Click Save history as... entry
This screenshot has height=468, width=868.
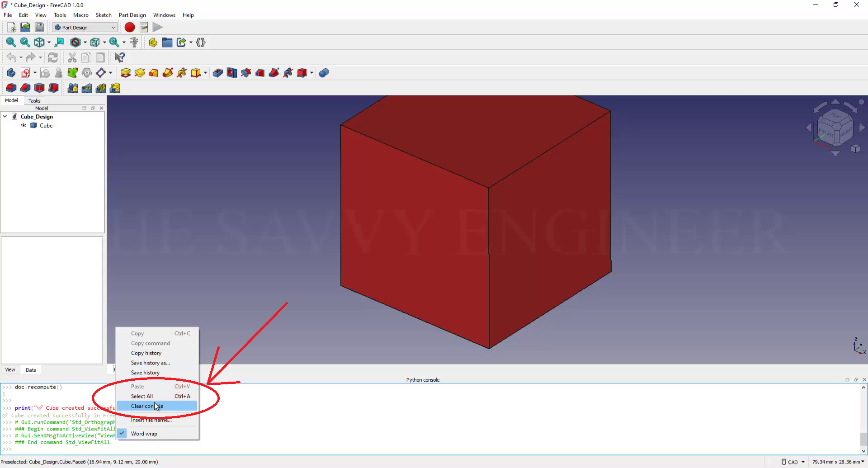point(150,363)
